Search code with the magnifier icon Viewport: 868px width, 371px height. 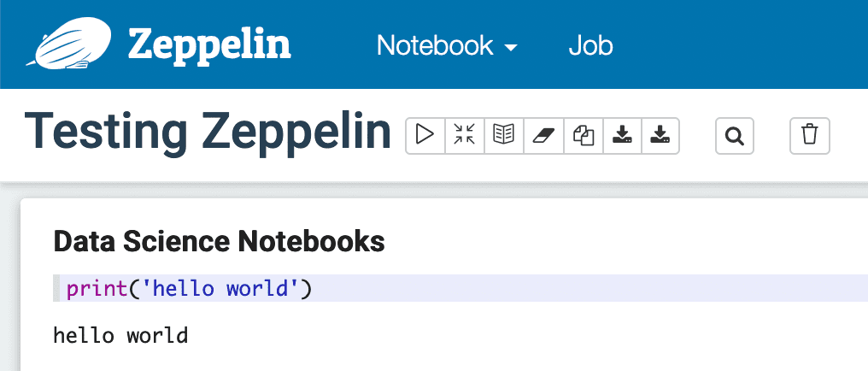point(735,135)
